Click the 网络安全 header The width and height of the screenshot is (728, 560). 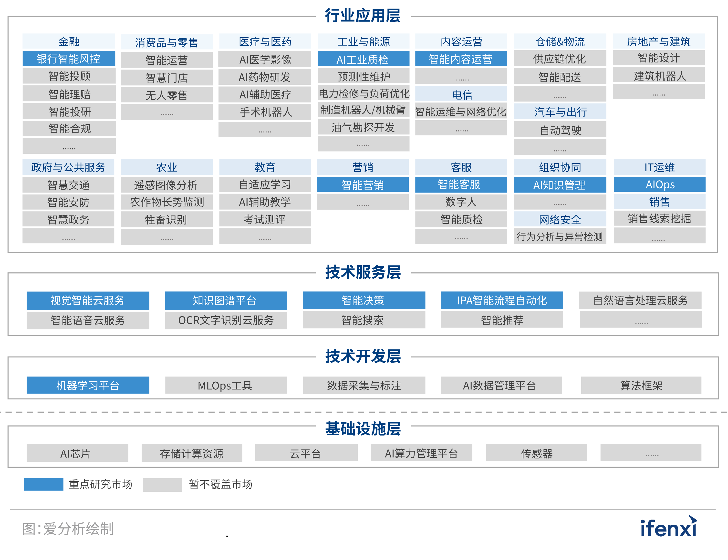(x=560, y=219)
